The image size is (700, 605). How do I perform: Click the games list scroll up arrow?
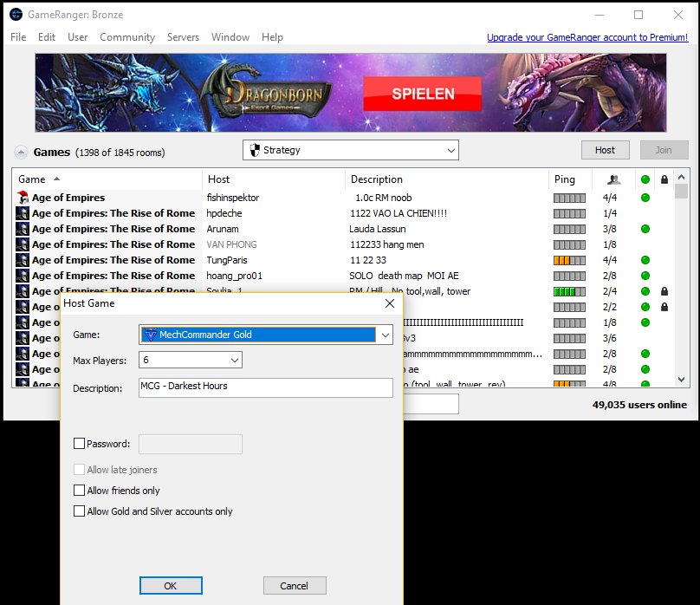point(681,178)
